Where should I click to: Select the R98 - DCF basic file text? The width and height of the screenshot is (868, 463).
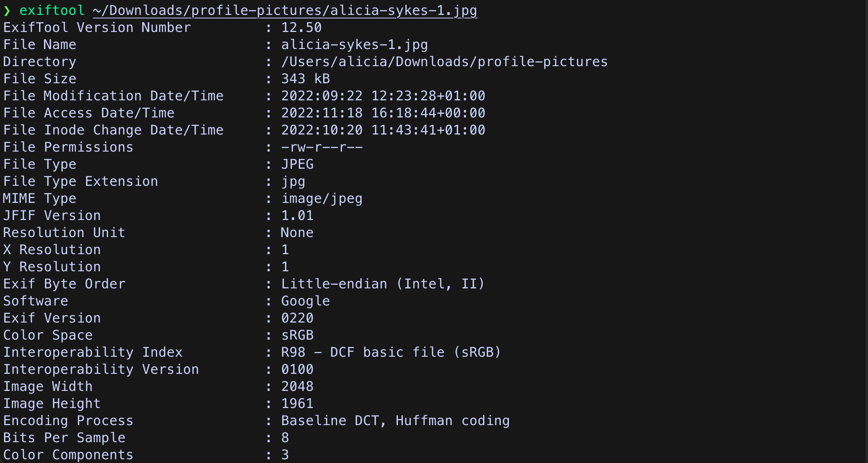pyautogui.click(x=363, y=352)
